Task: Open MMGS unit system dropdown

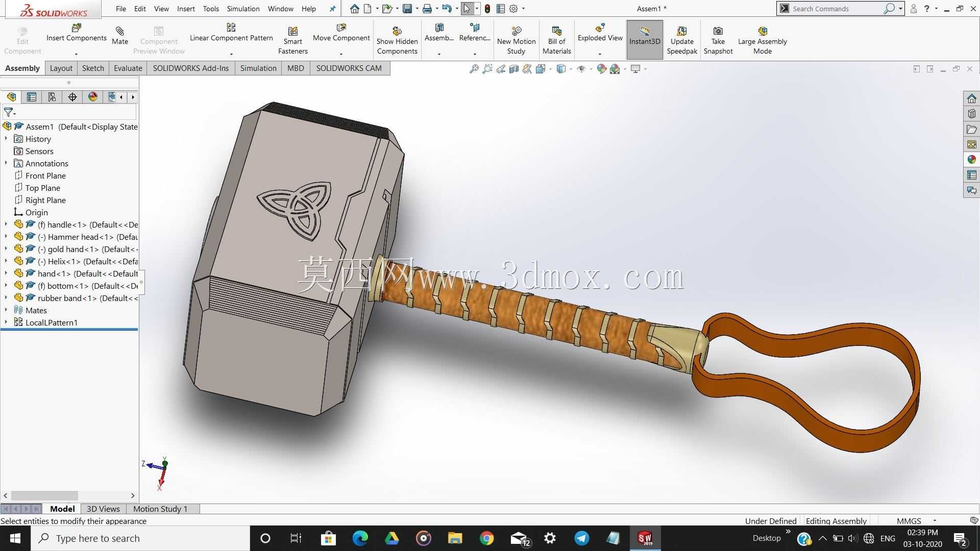Action: [935, 521]
